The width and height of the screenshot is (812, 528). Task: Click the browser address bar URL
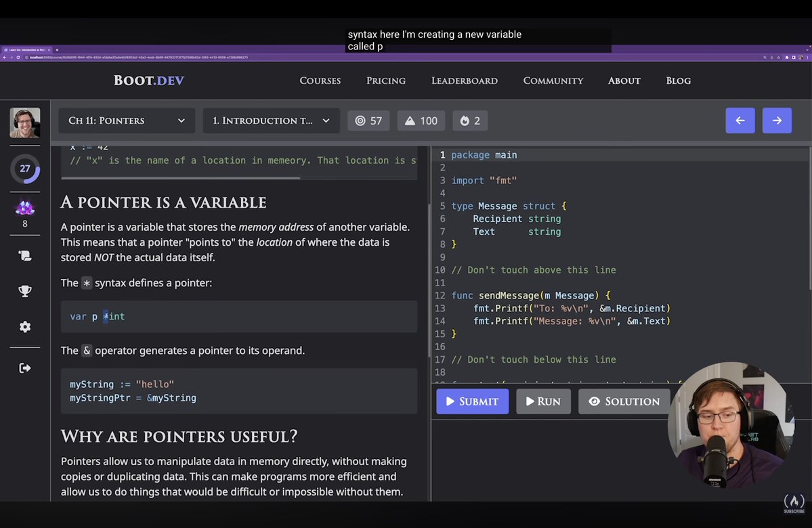pos(139,58)
